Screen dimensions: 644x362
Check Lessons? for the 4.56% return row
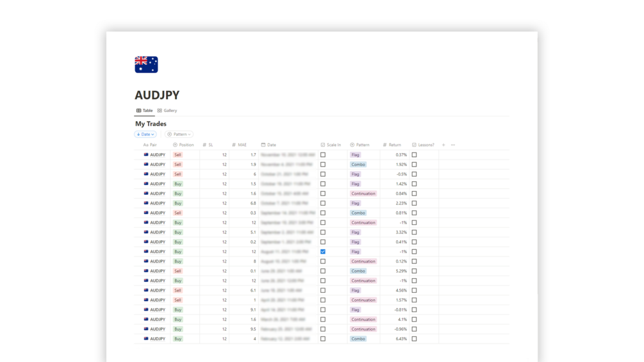414,290
